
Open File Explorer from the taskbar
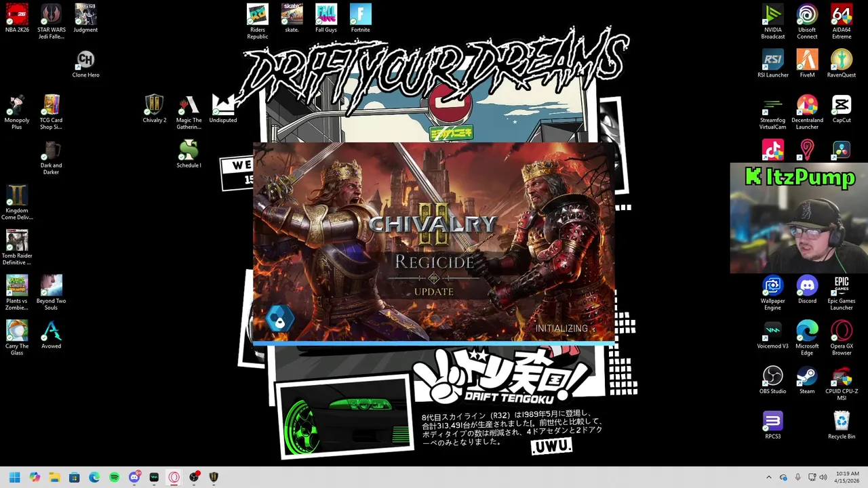click(x=54, y=477)
